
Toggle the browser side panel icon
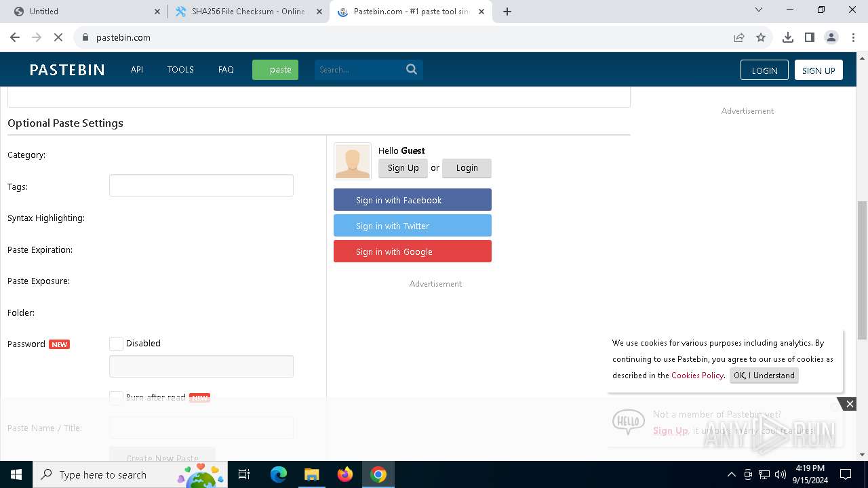click(810, 37)
